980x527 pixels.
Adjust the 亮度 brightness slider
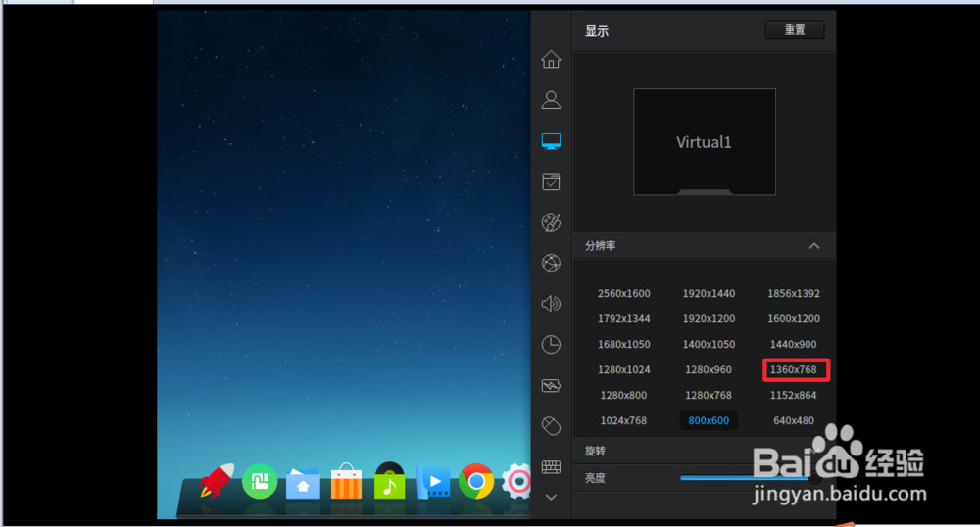point(750,478)
